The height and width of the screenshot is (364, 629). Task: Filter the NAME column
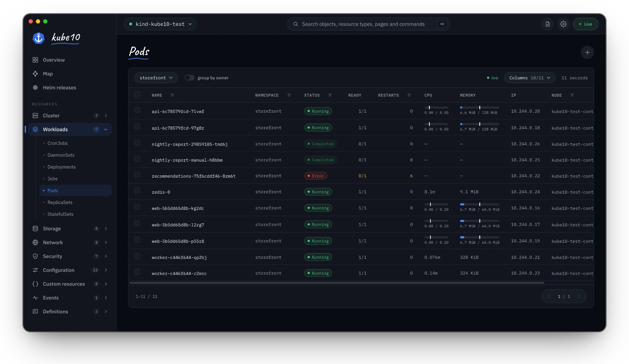tap(172, 95)
